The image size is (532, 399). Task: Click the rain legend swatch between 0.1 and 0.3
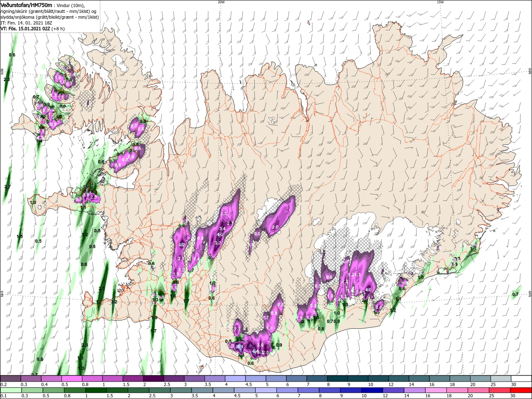point(10,390)
